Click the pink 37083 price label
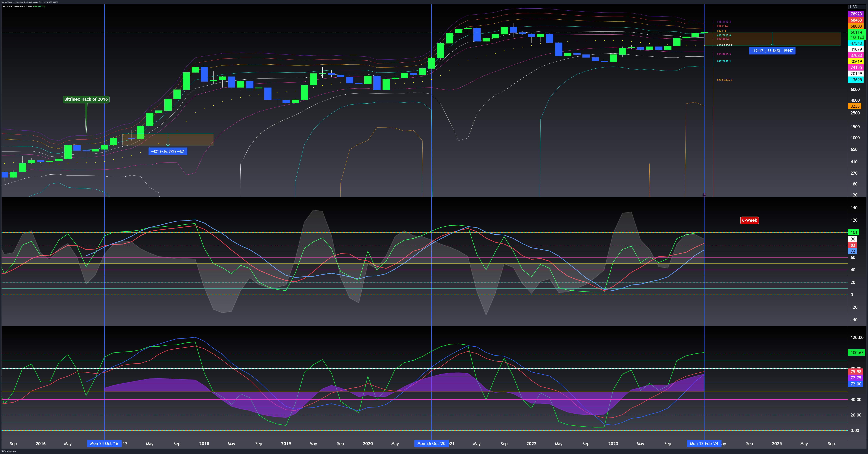This screenshot has width=868, height=454. (x=856, y=56)
